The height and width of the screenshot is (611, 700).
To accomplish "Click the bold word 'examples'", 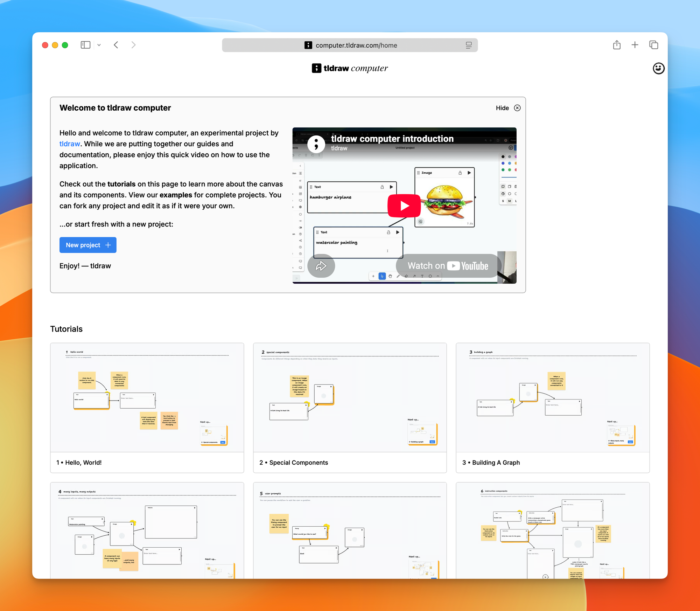I will (x=176, y=195).
